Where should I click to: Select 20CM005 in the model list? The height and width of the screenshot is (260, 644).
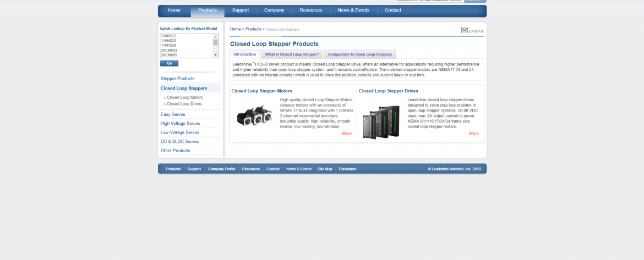point(169,55)
